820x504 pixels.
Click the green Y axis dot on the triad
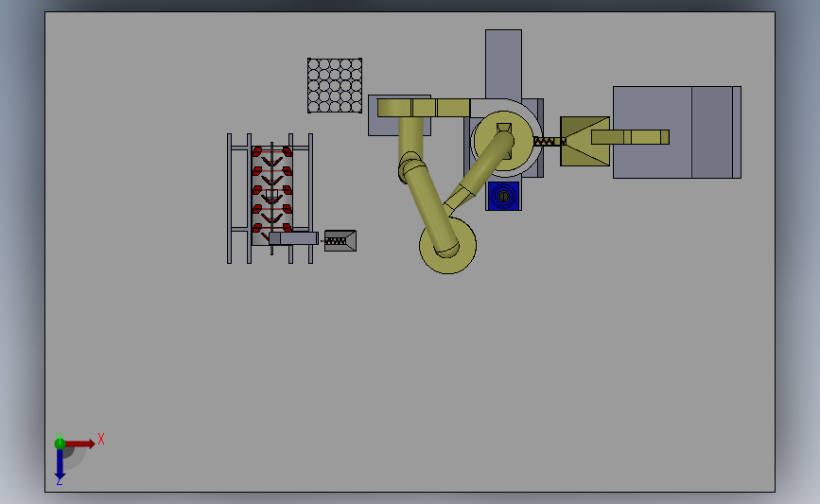coord(60,443)
